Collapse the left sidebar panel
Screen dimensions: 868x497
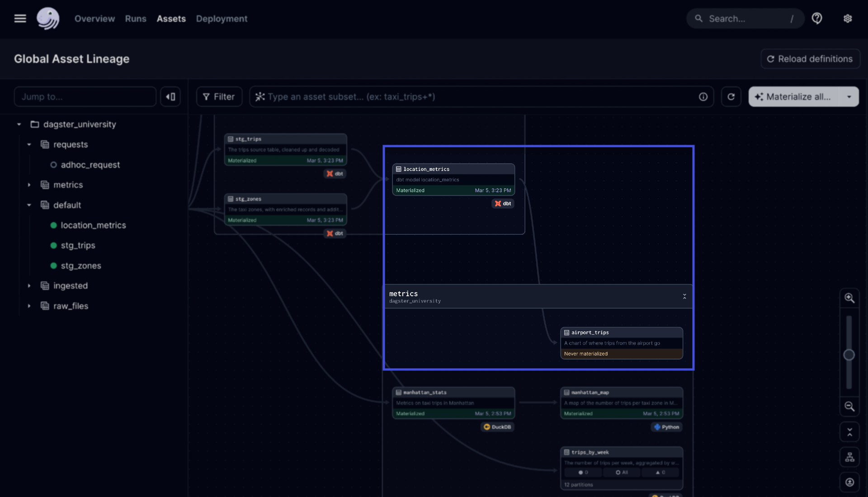point(170,97)
